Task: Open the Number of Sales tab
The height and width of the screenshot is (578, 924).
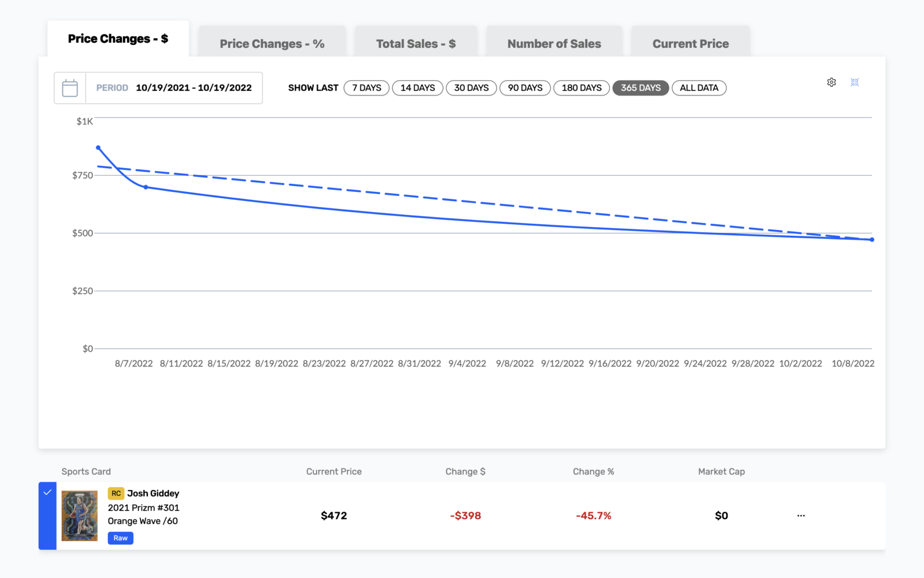Action: point(554,44)
